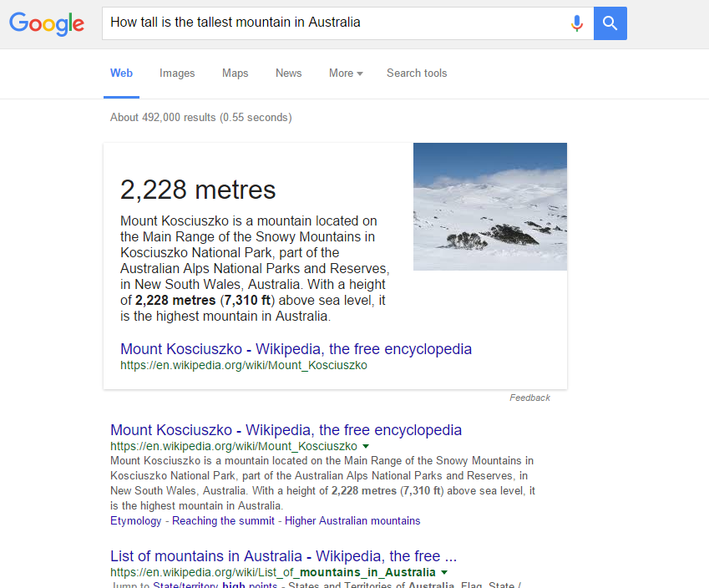
Task: Open the Etymology sitelink
Action: (135, 521)
